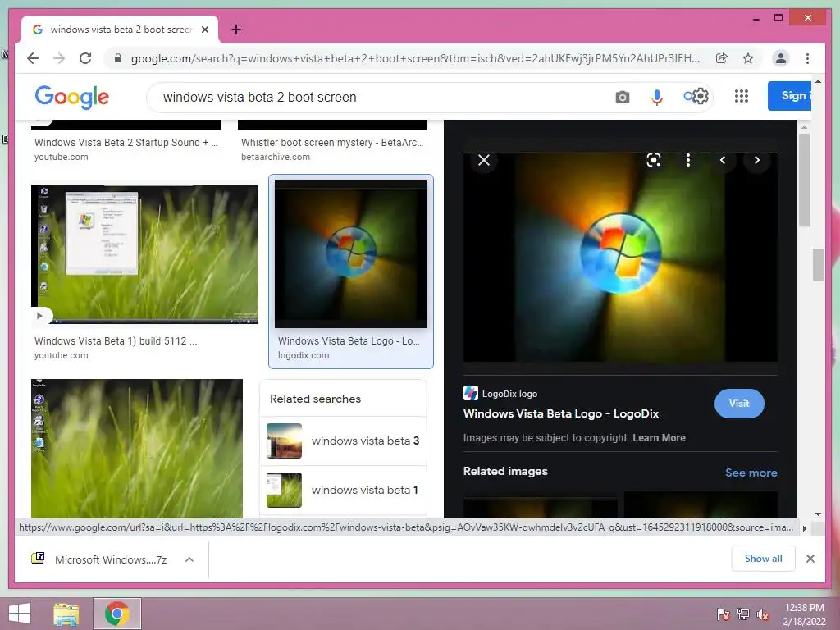
Task: Open green grass desktop thumbnail result
Action: click(x=137, y=449)
